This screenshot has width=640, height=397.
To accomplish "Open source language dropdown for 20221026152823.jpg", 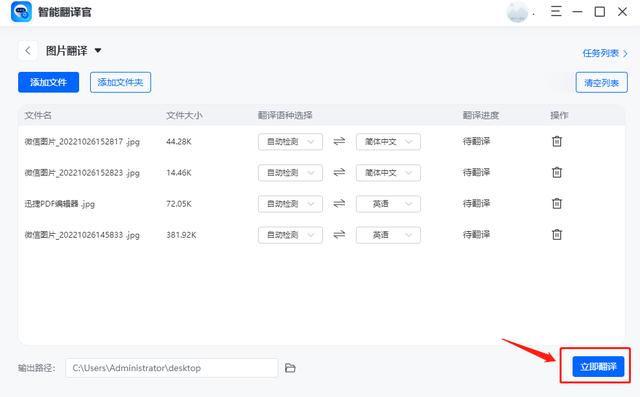I will click(290, 173).
